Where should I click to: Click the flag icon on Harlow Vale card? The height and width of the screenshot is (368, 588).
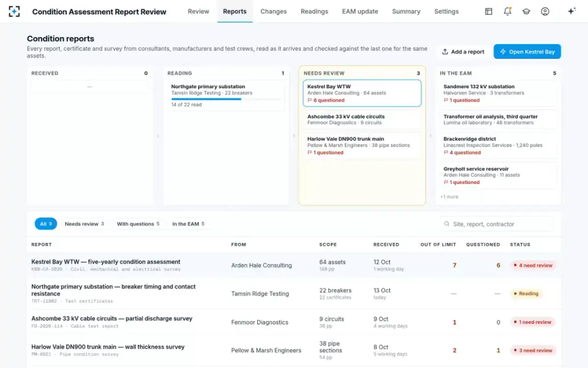point(310,153)
